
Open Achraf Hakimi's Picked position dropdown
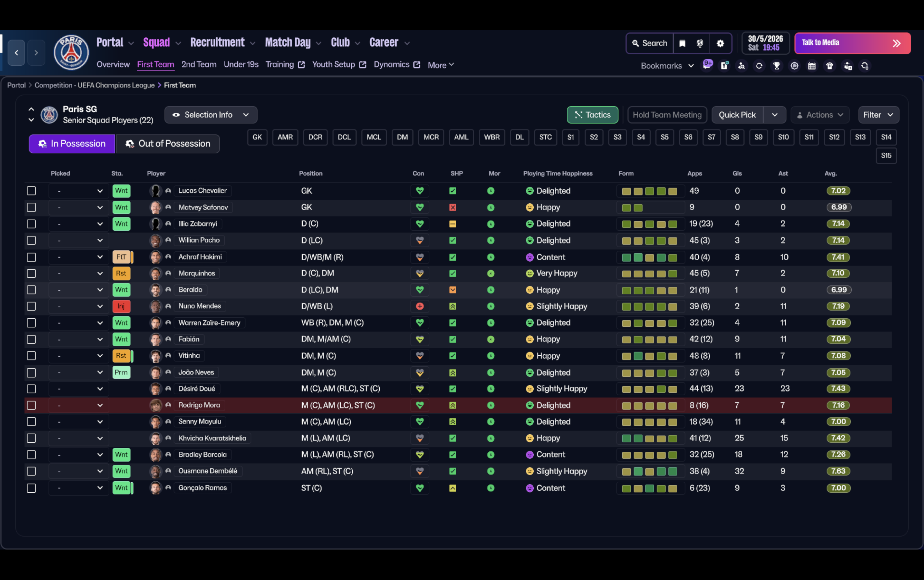[x=79, y=257]
